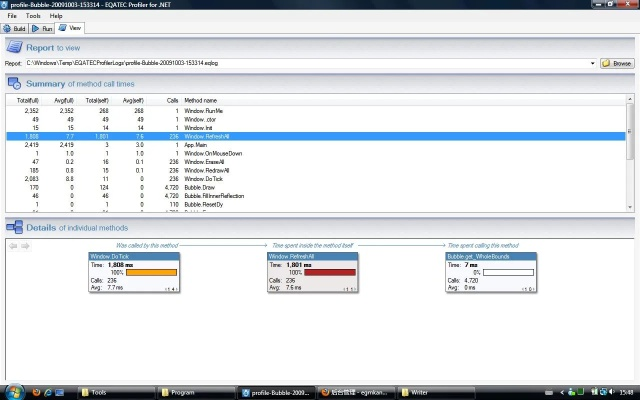Click the Details section icon
The width and height of the screenshot is (640, 400).
14,228
